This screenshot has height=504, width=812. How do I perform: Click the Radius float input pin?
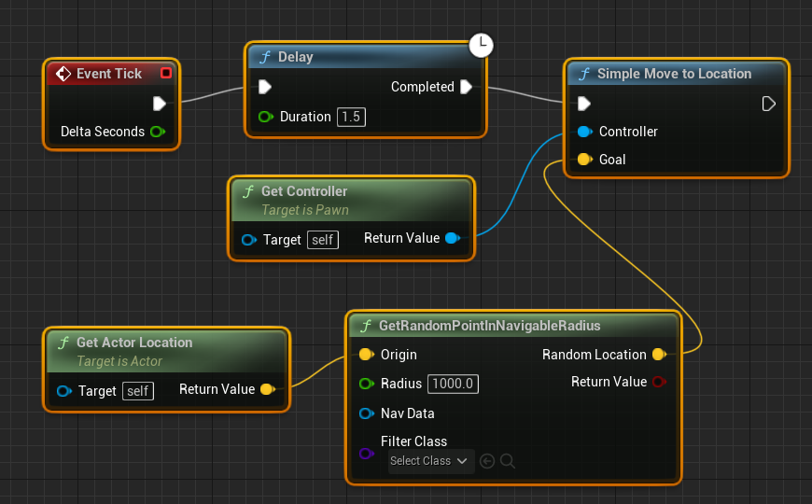[367, 384]
